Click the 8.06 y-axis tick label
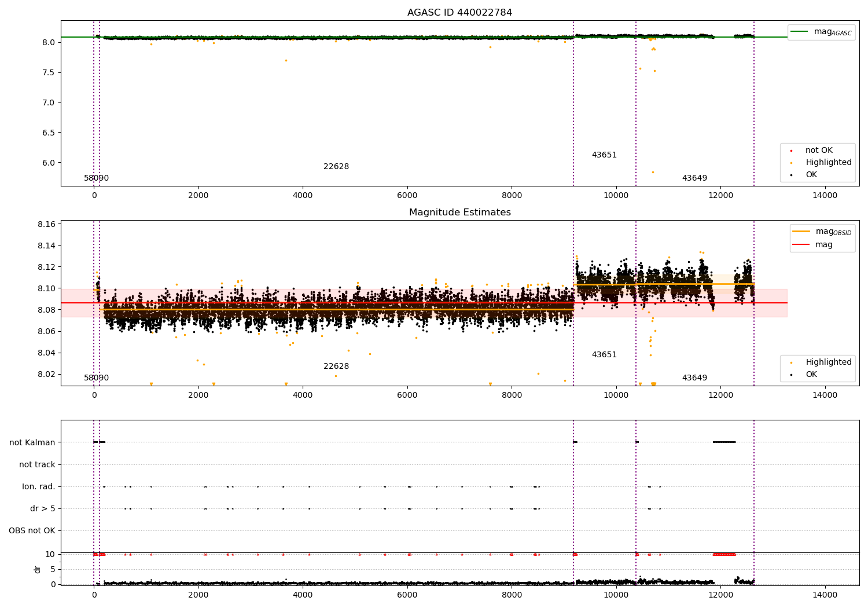The width and height of the screenshot is (868, 608). [46, 332]
